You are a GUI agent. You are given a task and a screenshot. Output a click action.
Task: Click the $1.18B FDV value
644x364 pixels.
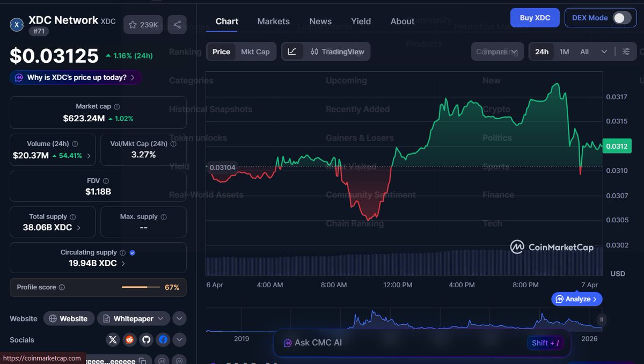[98, 192]
